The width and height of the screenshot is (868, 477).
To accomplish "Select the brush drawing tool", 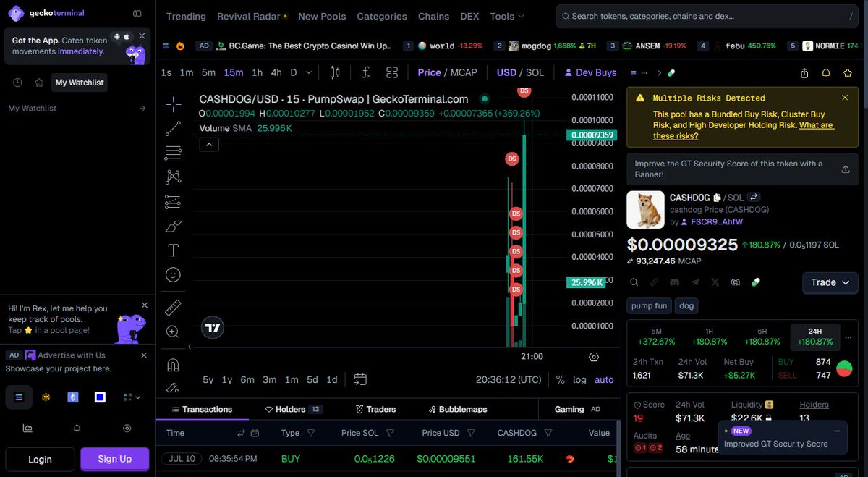I will [x=173, y=227].
